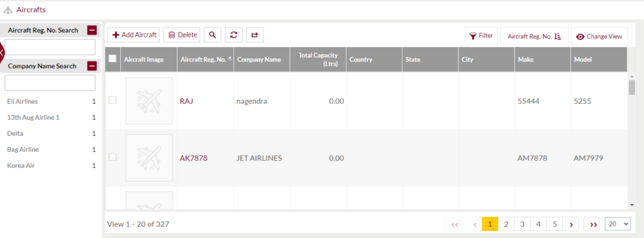Collapse the Company Name Search panel
Screen dimensions: 644x238
pyautogui.click(x=92, y=66)
